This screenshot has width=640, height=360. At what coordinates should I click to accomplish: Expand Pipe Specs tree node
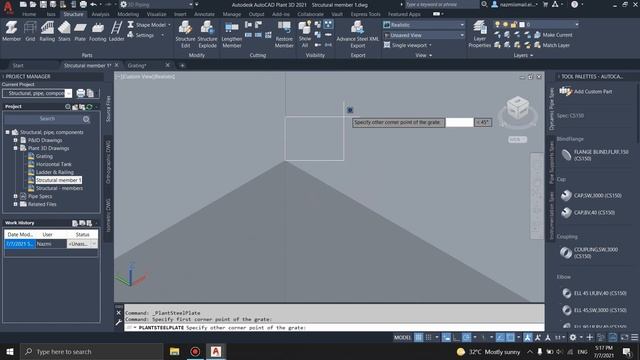click(16, 196)
